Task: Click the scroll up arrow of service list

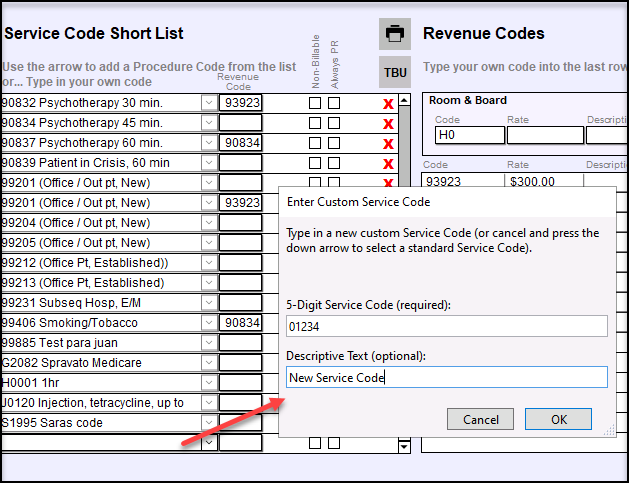Action: point(404,101)
